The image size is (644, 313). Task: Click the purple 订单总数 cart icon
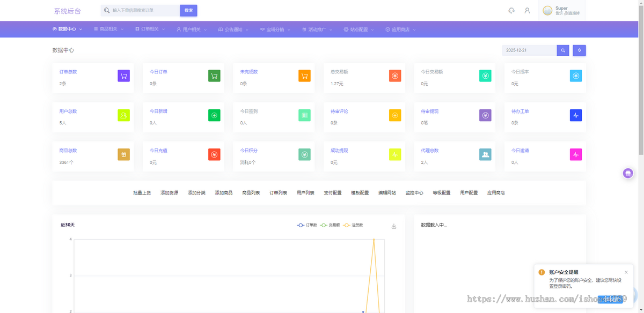click(x=123, y=76)
